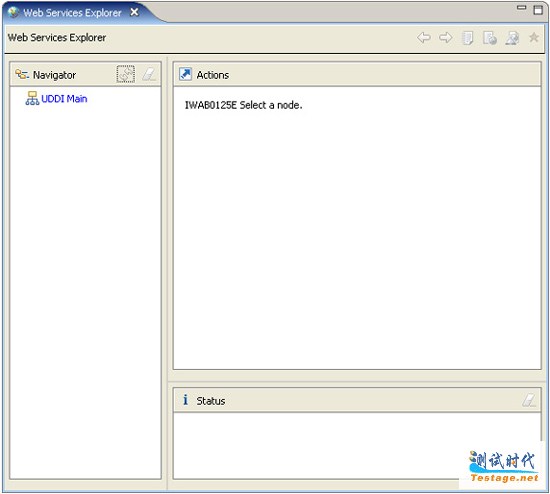550x494 pixels.
Task: Click the Actions pane arrow icon
Action: tap(185, 74)
